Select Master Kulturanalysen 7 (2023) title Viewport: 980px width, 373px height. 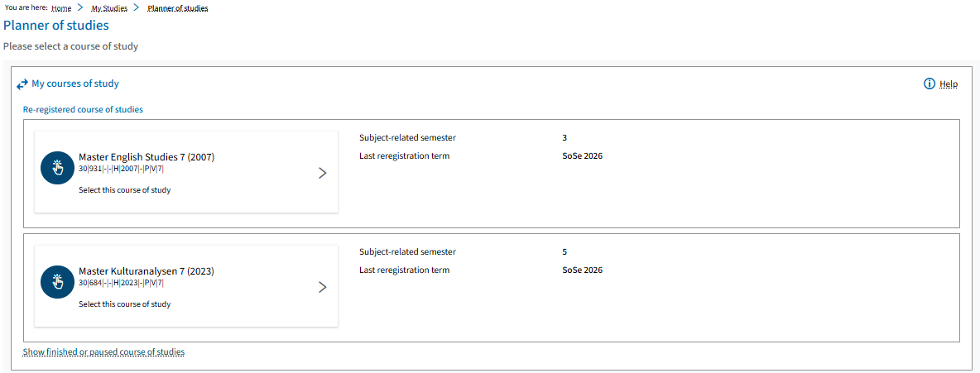tap(147, 272)
